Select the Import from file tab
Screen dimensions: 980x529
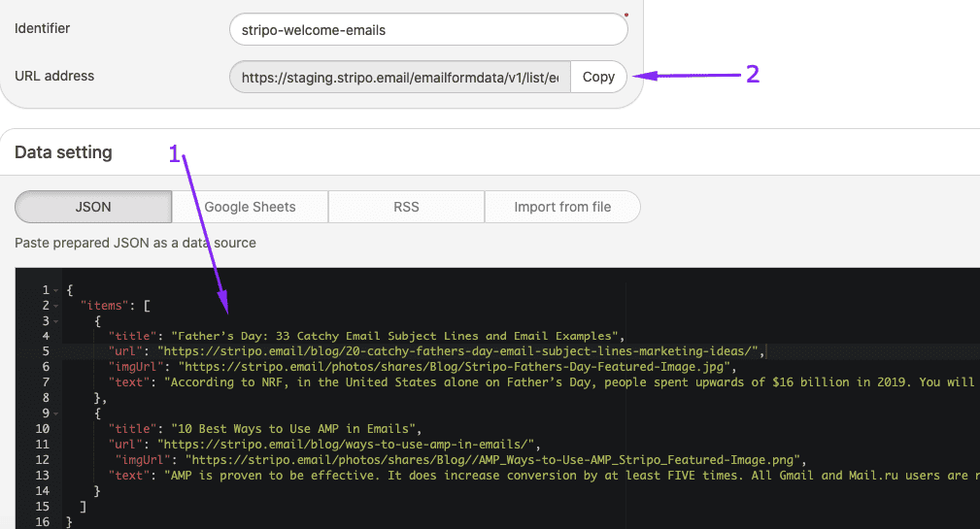tap(562, 207)
